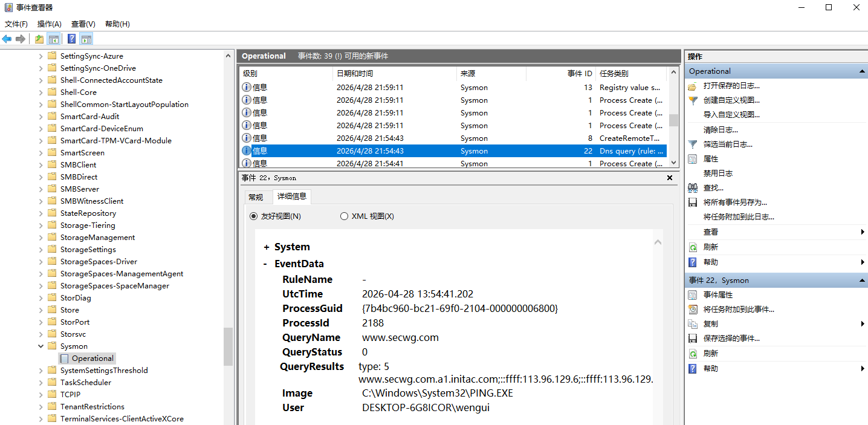
Task: Switch to the 常规 tab
Action: 256,197
